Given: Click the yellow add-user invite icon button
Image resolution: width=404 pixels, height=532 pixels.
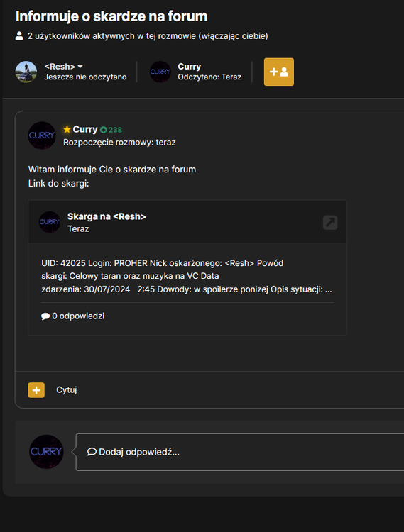Looking at the screenshot, I should 279,72.
